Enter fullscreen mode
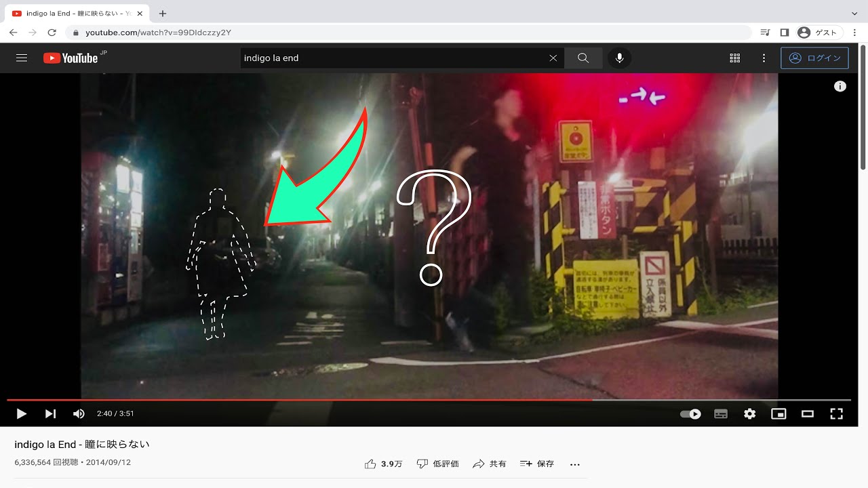 (837, 413)
